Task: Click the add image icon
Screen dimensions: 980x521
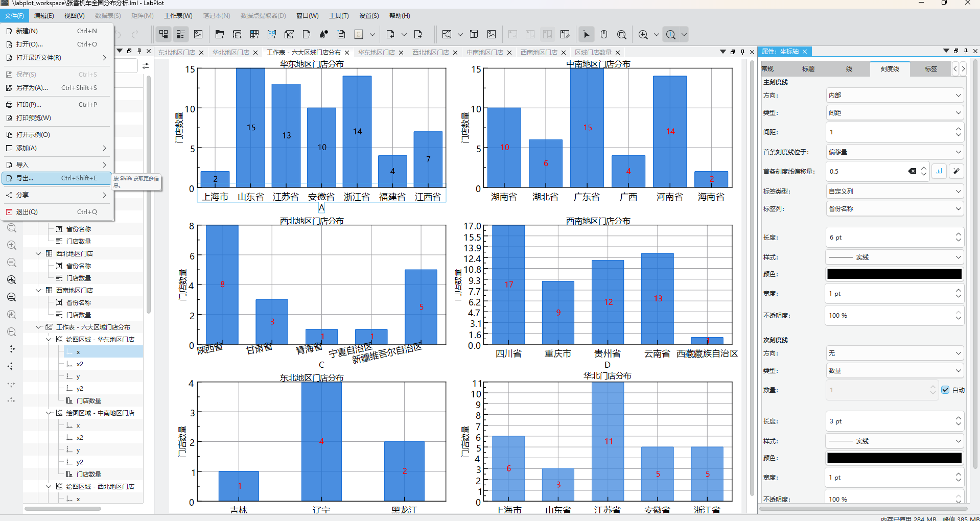Action: [492, 34]
